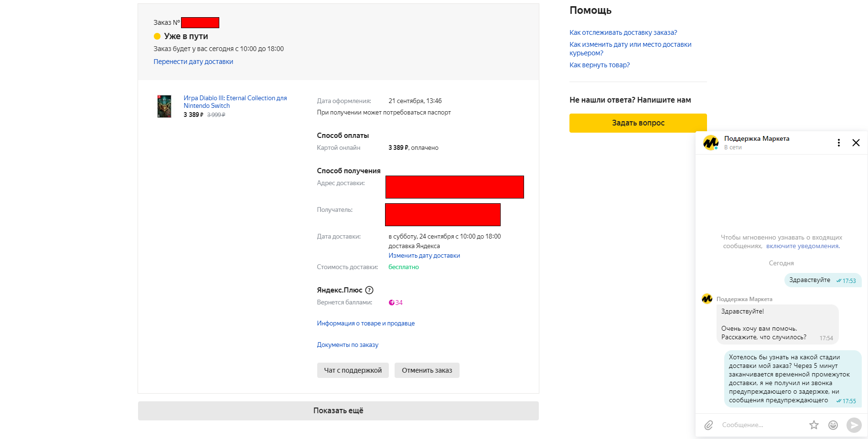Screen dimensions: 868x439
Task: Click the Яндекс.Плюс question mark help icon
Action: [369, 290]
